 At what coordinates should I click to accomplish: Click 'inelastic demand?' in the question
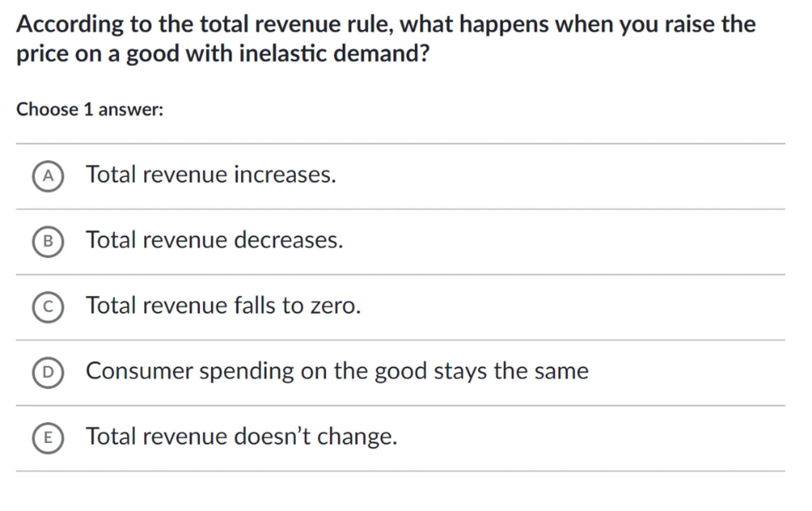coord(334,54)
